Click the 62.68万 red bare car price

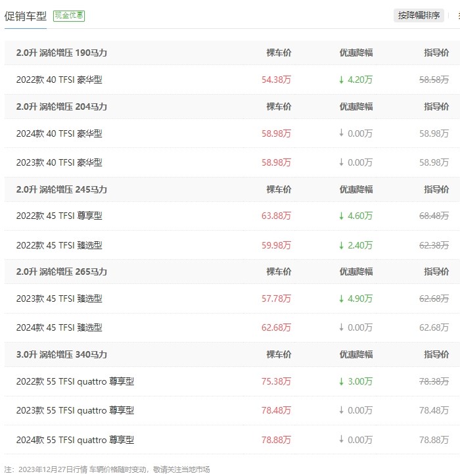coord(276,327)
